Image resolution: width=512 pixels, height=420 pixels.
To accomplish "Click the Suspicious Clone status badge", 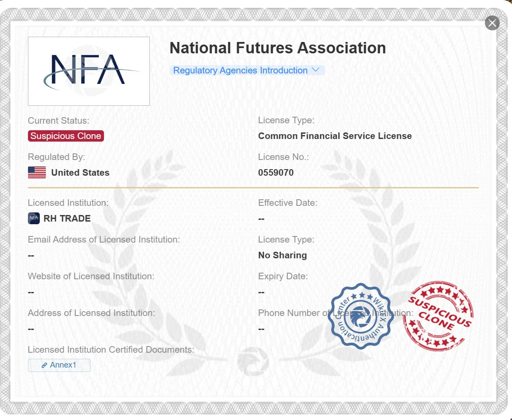I will click(x=66, y=136).
